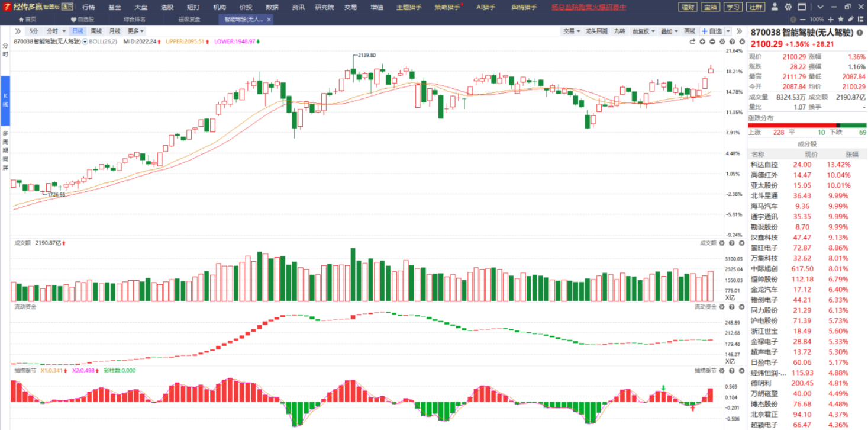868x430 pixels.
Task: Expand the 更多 period dropdown
Action: pyautogui.click(x=135, y=31)
